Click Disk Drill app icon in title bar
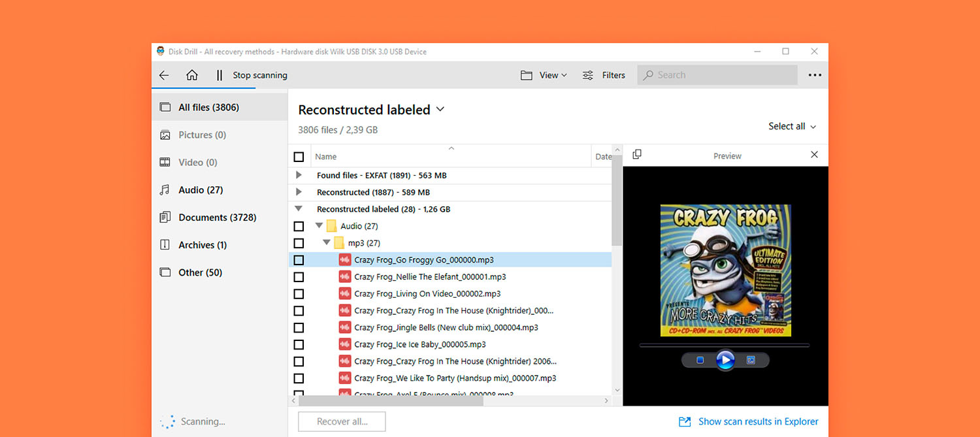 (161, 52)
